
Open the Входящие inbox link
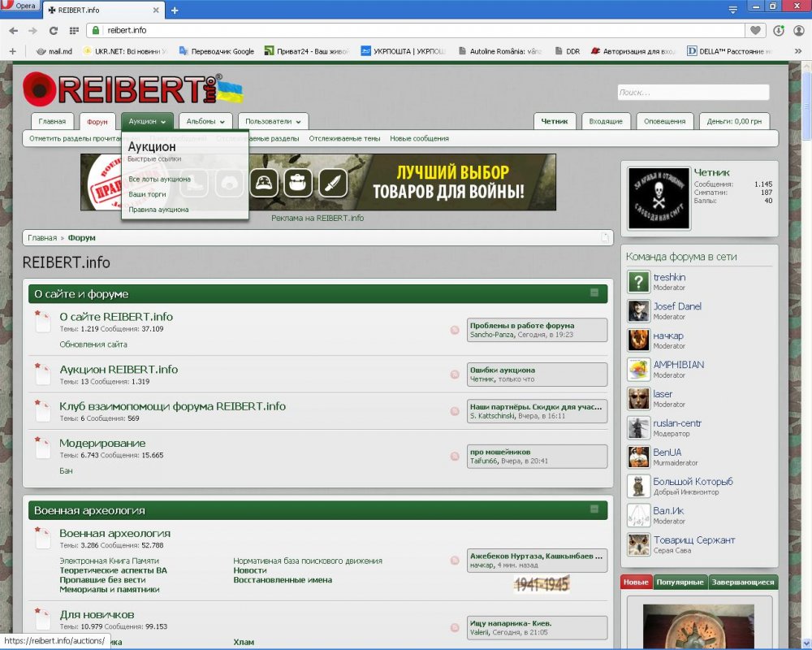tap(605, 121)
